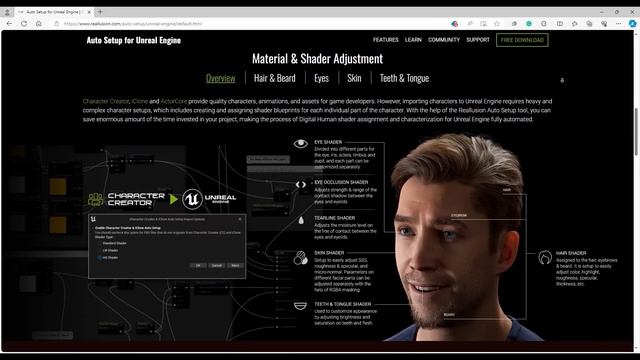The width and height of the screenshot is (640, 360).
Task: Open the browser home page icon
Action: coord(39,24)
